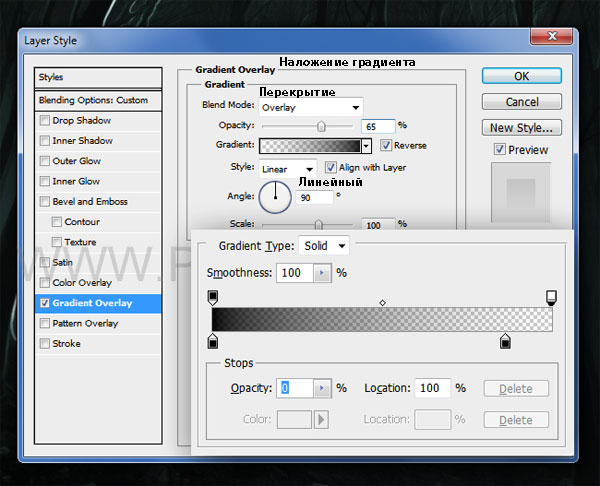
Task: Uncheck the Reverse checkbox
Action: (386, 145)
